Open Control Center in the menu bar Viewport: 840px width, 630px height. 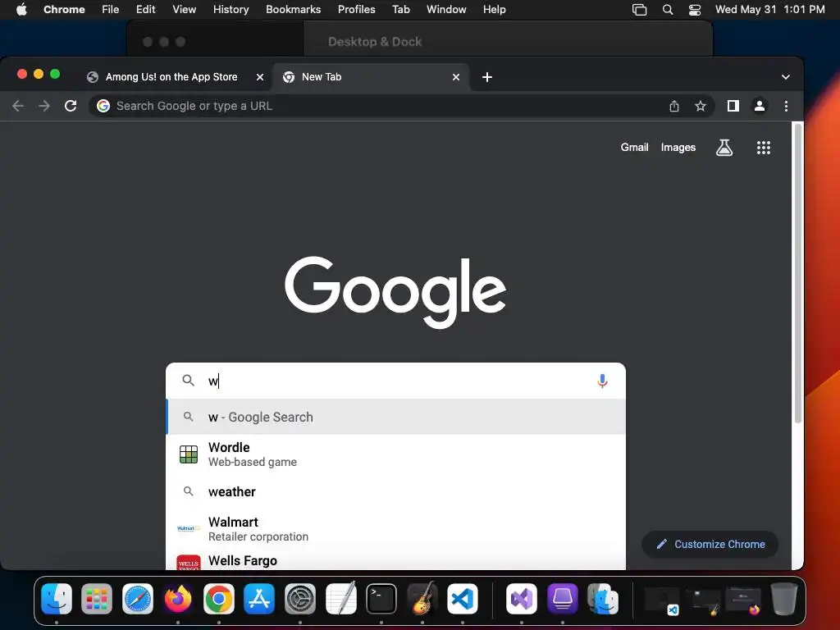coord(695,10)
